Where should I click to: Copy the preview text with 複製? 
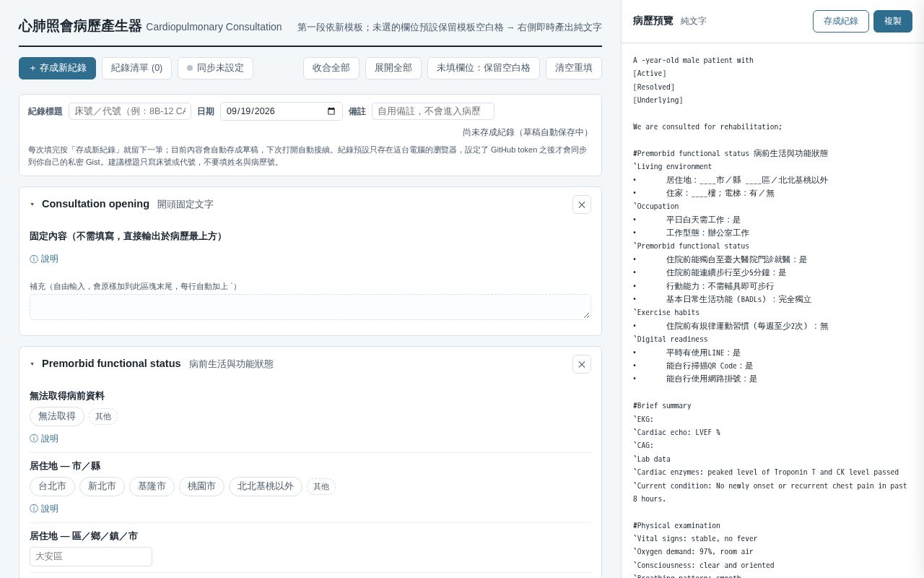(x=893, y=21)
